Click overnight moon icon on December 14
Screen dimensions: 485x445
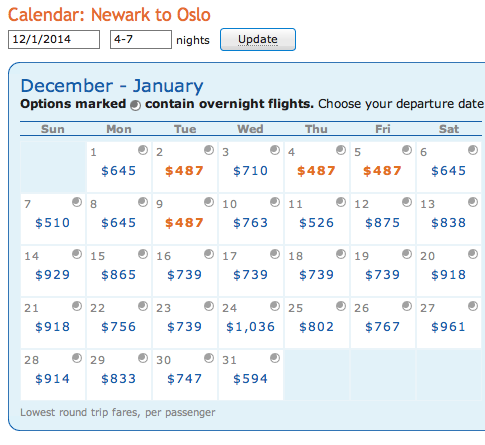[x=77, y=254]
